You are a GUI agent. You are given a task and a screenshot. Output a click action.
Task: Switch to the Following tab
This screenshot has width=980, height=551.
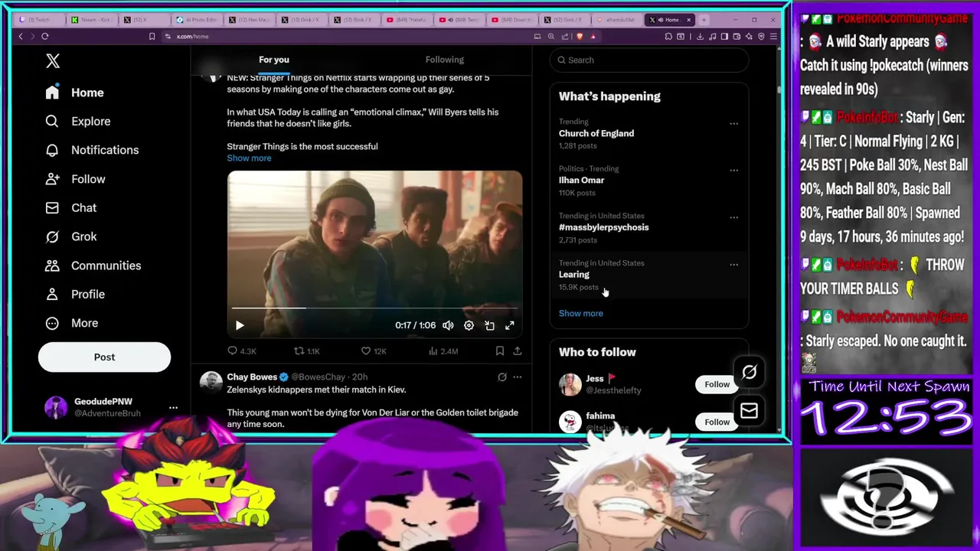coord(445,60)
